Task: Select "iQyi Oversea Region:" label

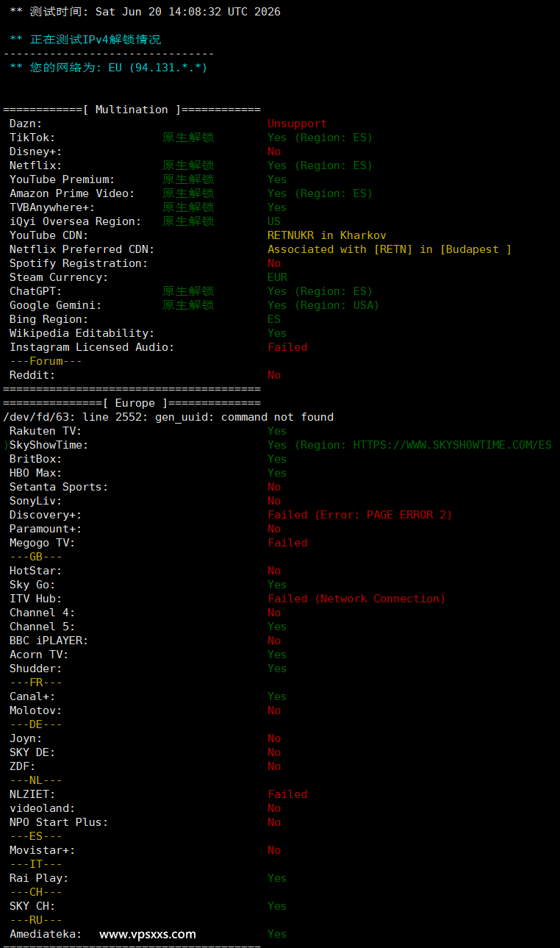Action: tap(76, 221)
